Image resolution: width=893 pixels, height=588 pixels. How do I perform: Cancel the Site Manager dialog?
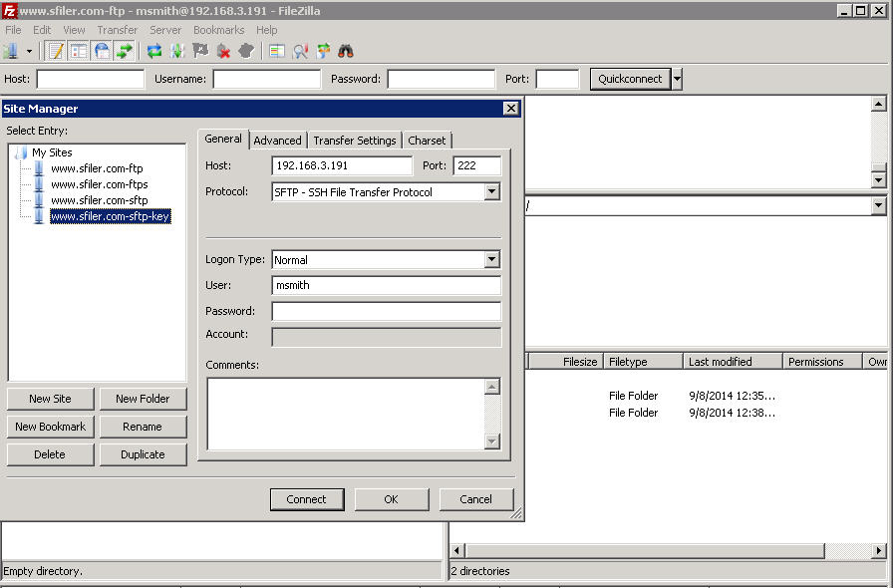476,499
